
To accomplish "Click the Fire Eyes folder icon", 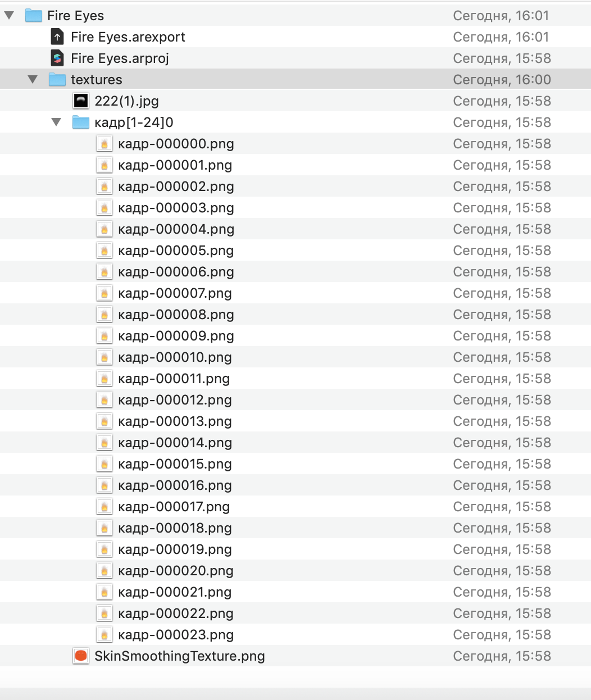I will pyautogui.click(x=34, y=16).
